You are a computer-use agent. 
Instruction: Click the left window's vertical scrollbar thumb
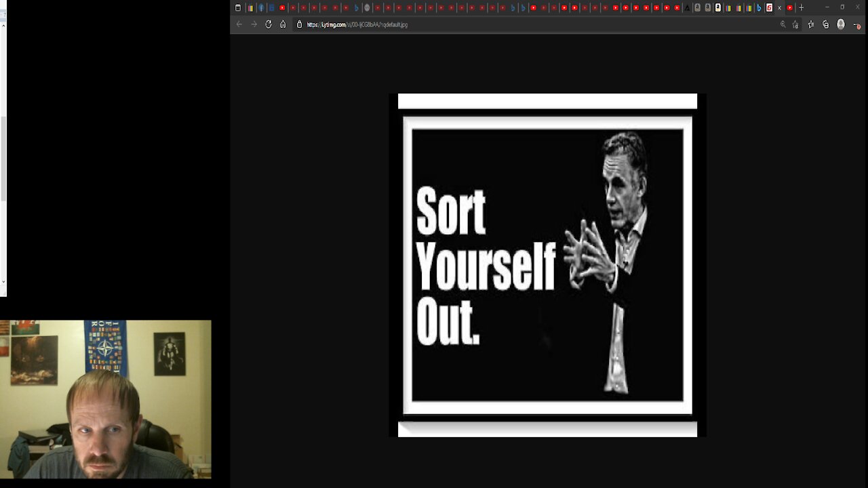coord(3,159)
